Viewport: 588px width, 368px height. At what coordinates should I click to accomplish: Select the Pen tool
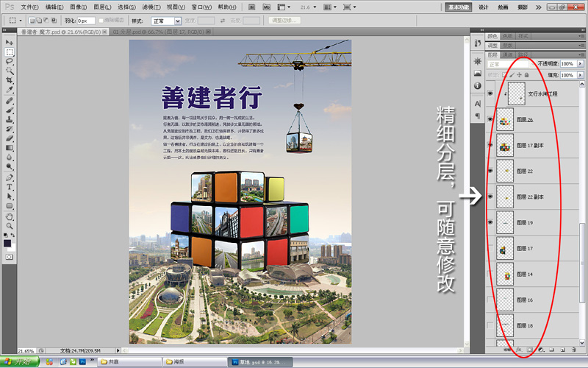(10, 177)
